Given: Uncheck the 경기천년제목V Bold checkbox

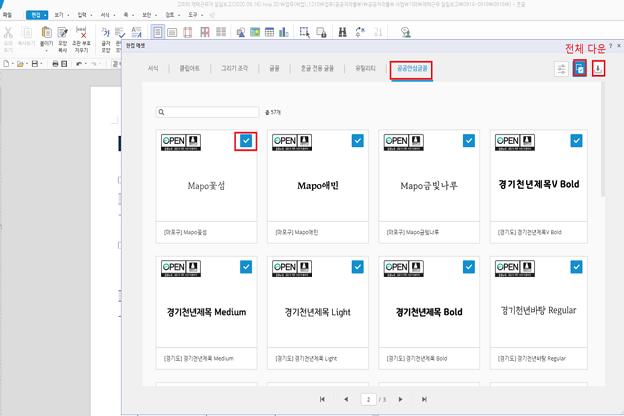Looking at the screenshot, I should (576, 141).
